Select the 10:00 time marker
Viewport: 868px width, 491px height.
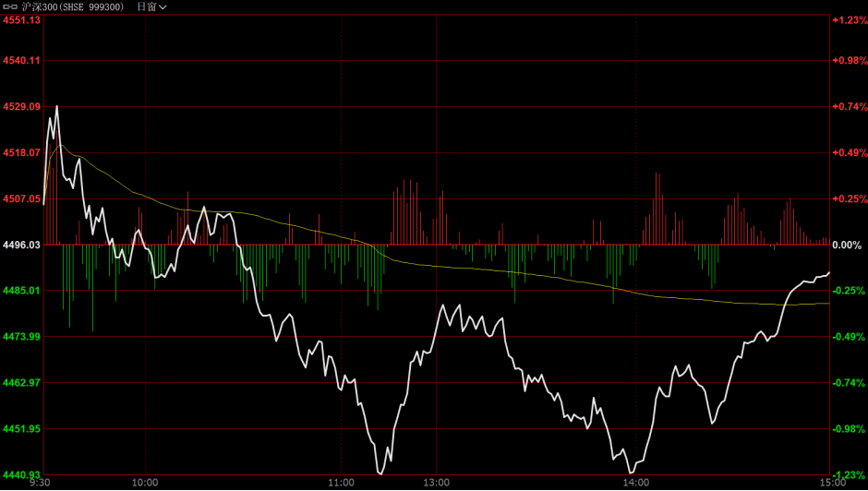click(145, 483)
